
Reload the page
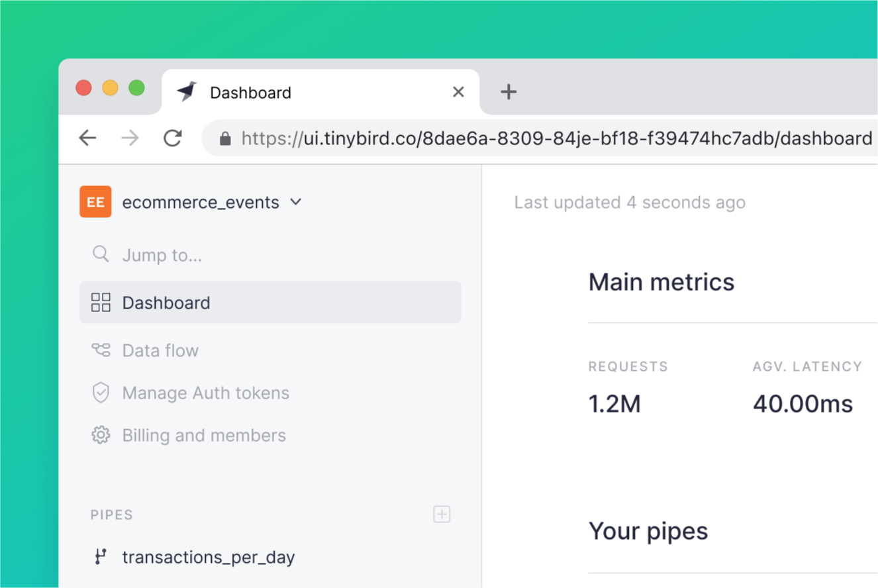click(x=173, y=138)
